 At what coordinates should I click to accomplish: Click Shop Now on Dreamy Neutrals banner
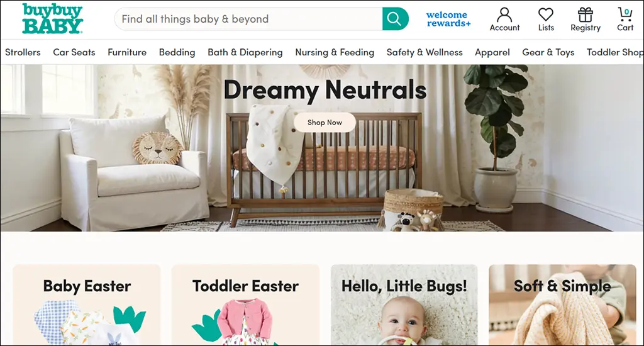tap(325, 123)
